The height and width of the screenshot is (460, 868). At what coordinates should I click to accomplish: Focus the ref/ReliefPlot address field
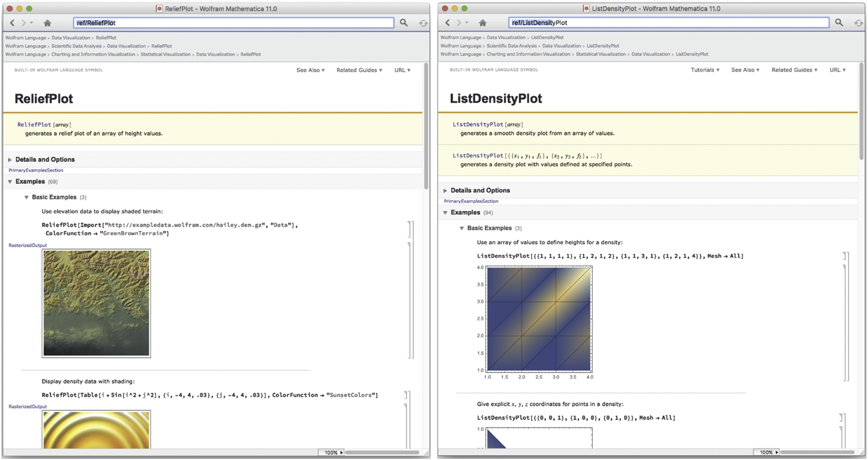pos(233,23)
